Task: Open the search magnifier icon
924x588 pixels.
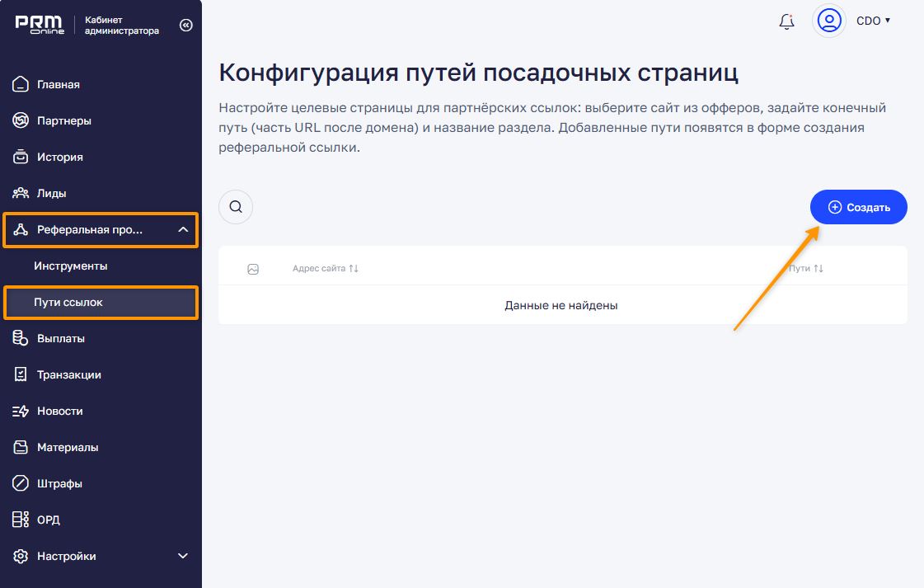Action: point(236,207)
